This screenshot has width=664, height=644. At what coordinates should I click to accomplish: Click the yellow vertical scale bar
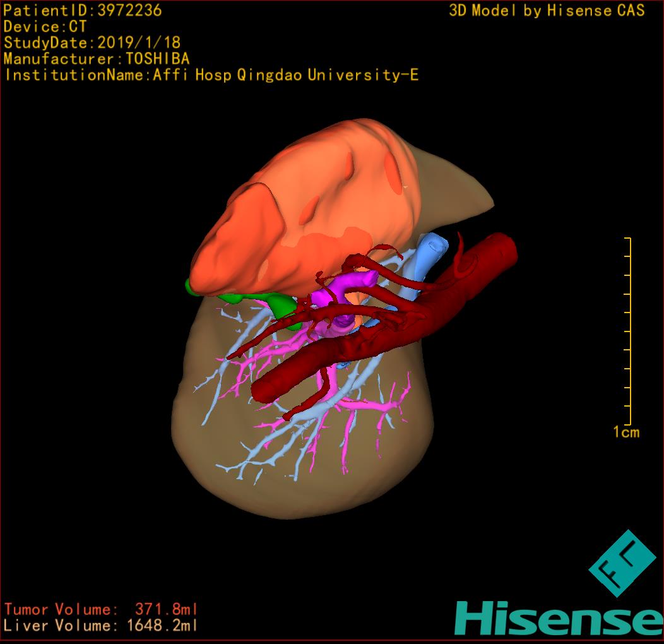tap(629, 331)
